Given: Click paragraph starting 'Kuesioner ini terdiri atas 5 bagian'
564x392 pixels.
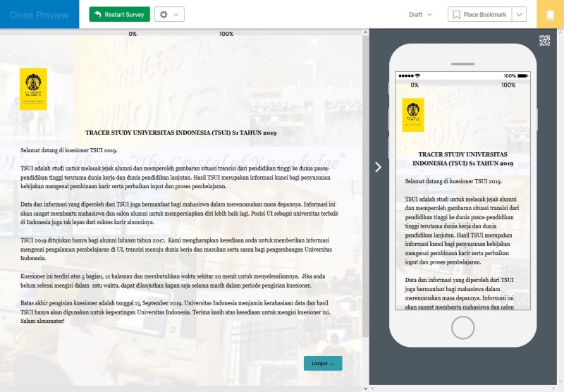Looking at the screenshot, I should point(173,281).
